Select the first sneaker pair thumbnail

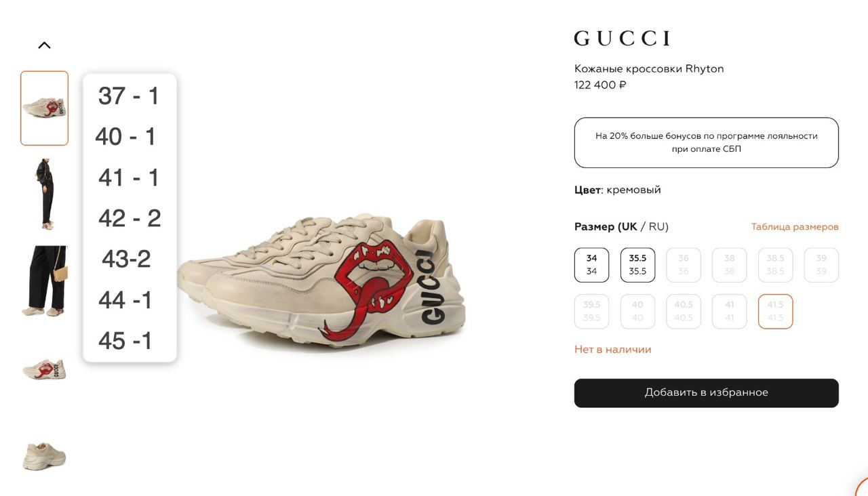tap(44, 108)
